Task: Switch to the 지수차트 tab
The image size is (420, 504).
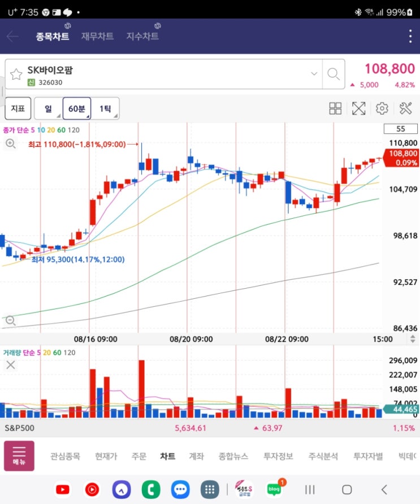Action: 142,36
